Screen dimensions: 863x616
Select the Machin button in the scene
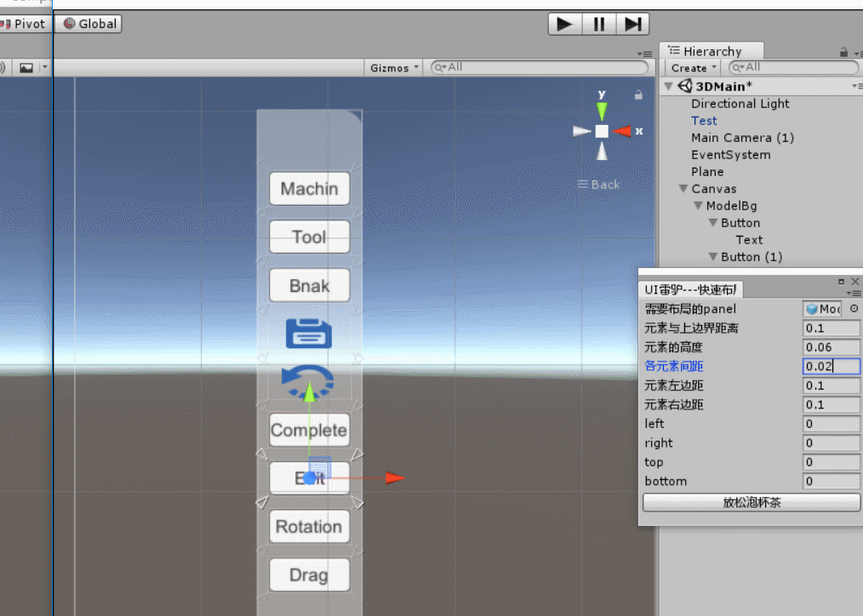[309, 189]
